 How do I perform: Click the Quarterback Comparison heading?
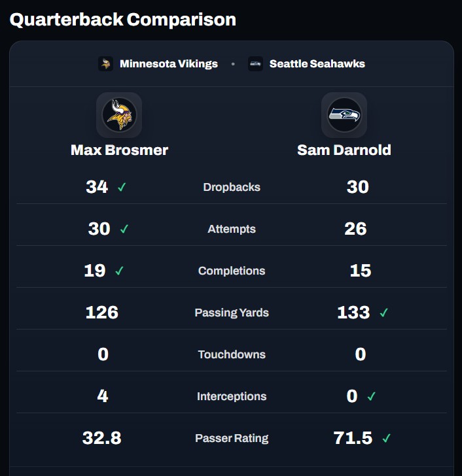[123, 20]
